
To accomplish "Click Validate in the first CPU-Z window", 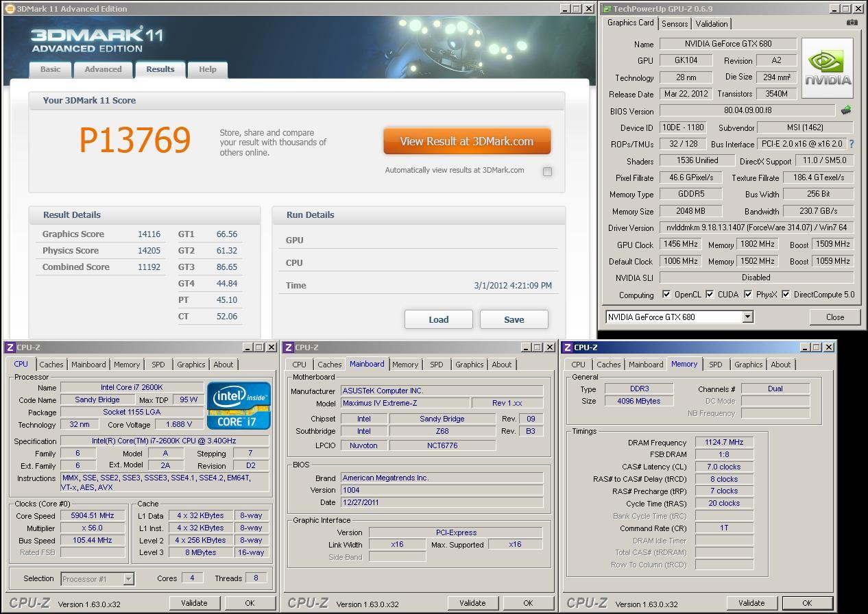I will tap(194, 603).
